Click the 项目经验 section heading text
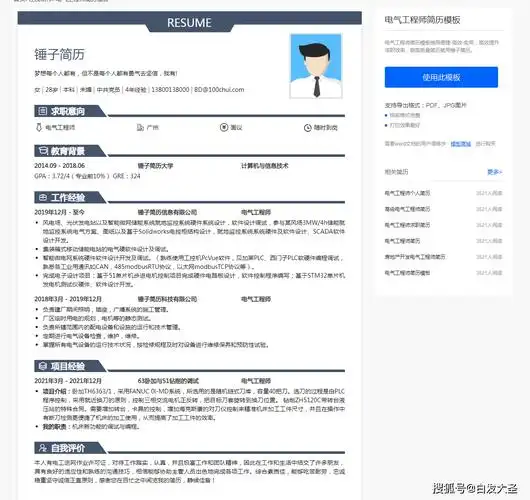 click(x=68, y=366)
